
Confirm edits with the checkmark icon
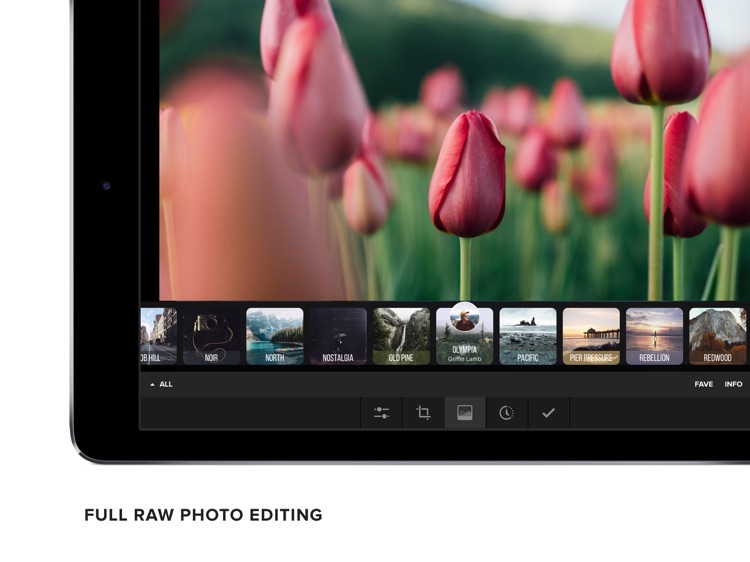coord(548,413)
